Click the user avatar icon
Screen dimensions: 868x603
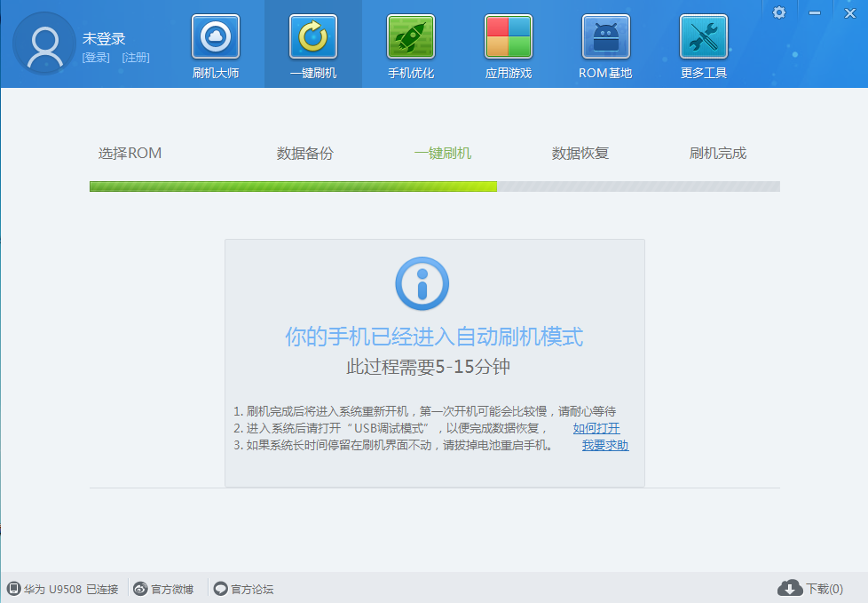coord(44,46)
